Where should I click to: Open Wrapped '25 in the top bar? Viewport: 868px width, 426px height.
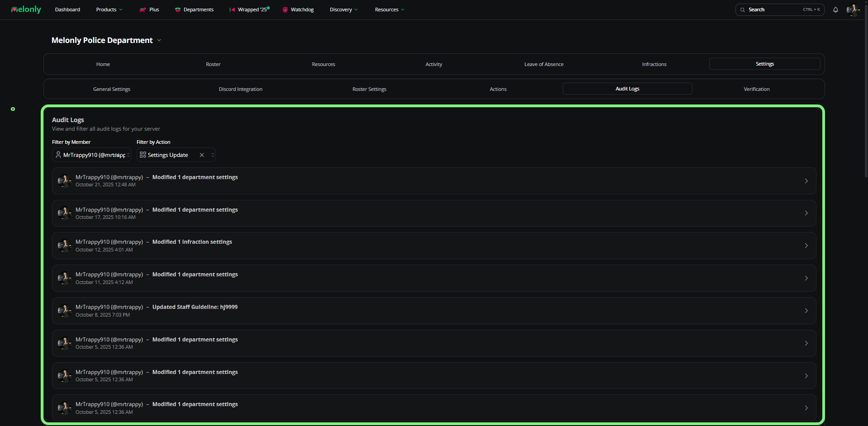point(249,9)
